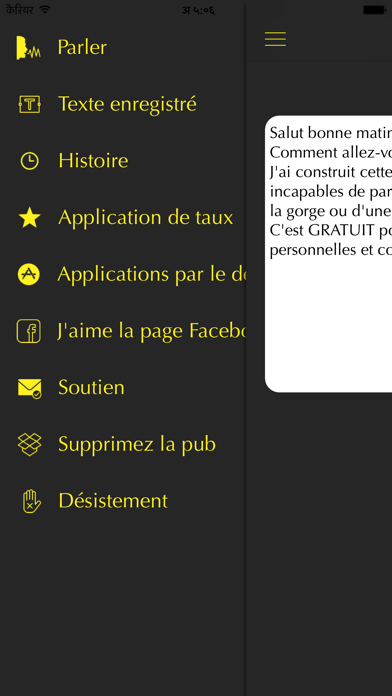Tap the star icon for rating the app
The width and height of the screenshot is (392, 696).
point(30,218)
